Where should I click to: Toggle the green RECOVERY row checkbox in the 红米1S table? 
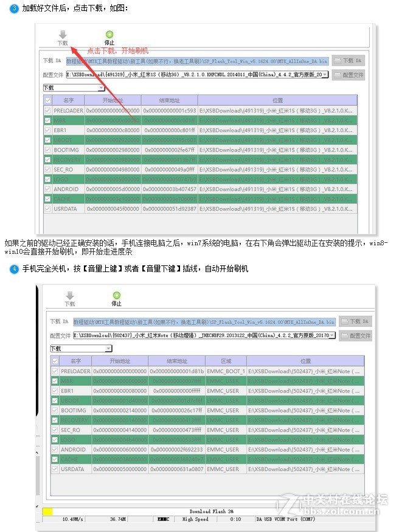point(47,160)
